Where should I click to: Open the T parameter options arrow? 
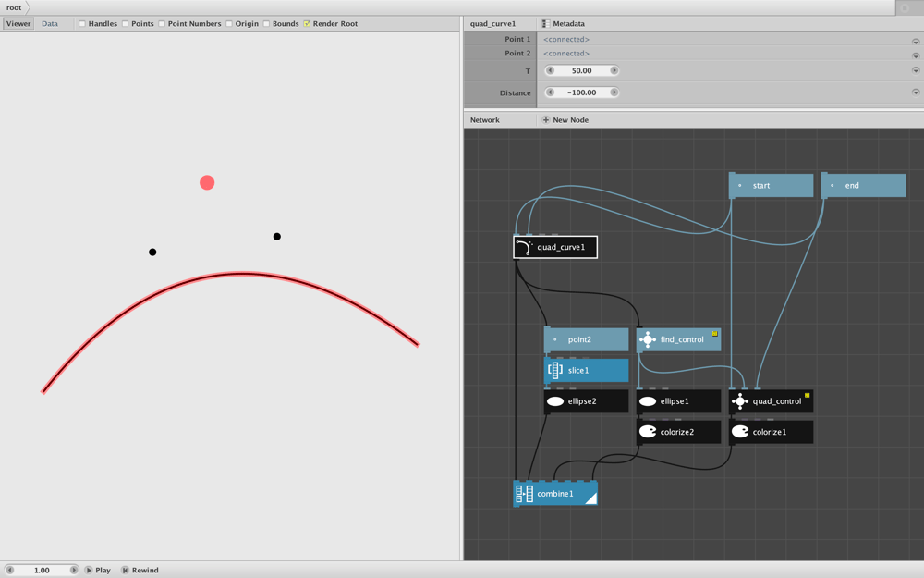tap(916, 70)
